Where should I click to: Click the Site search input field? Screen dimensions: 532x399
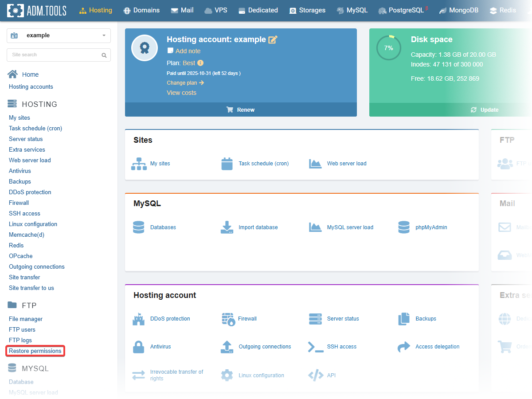click(x=53, y=55)
